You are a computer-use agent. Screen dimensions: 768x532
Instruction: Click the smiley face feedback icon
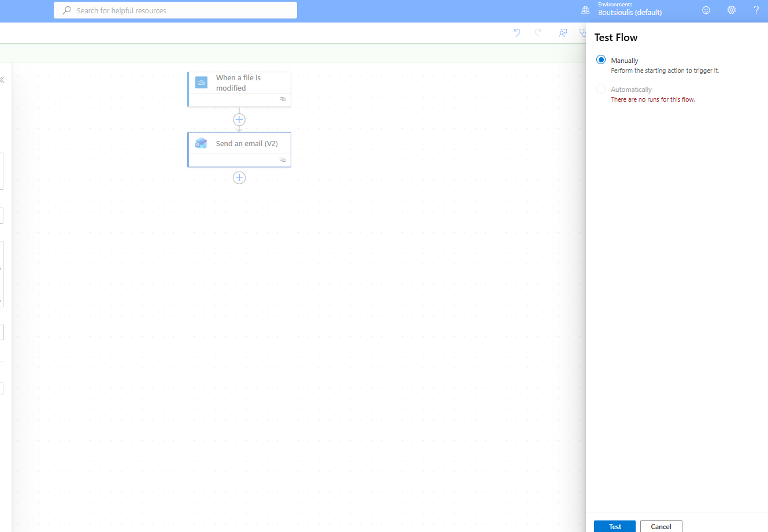point(706,10)
